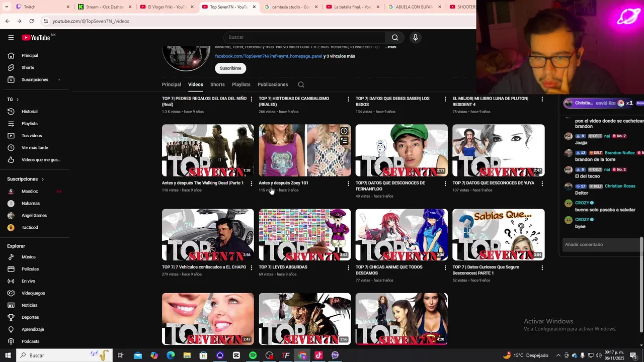Open Ver más tarde in sidebar

point(35,148)
